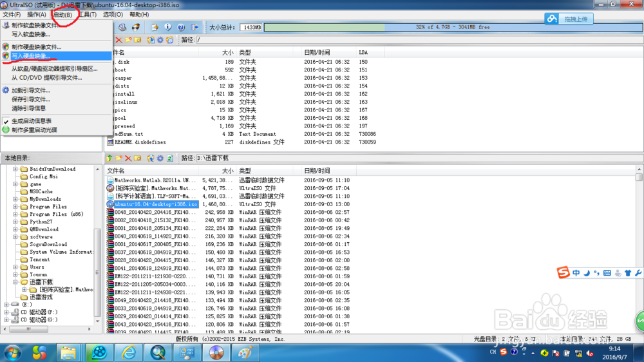Click the Sogou toolbar wrench icon
Screen dimensions: 644x362
pos(638,273)
